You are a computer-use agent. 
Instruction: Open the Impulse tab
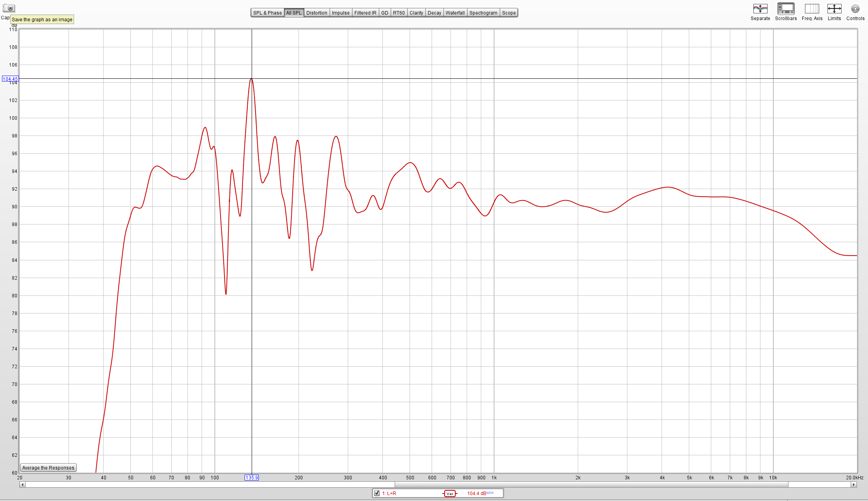click(x=341, y=13)
